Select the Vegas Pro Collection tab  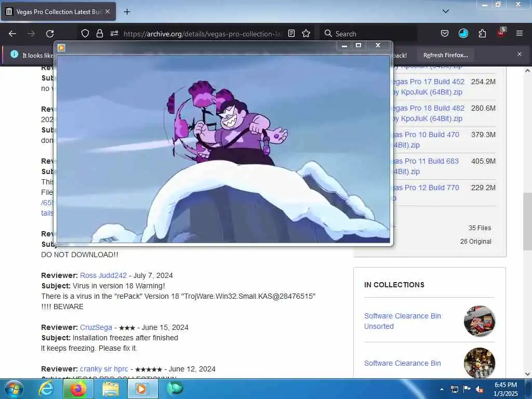click(58, 11)
